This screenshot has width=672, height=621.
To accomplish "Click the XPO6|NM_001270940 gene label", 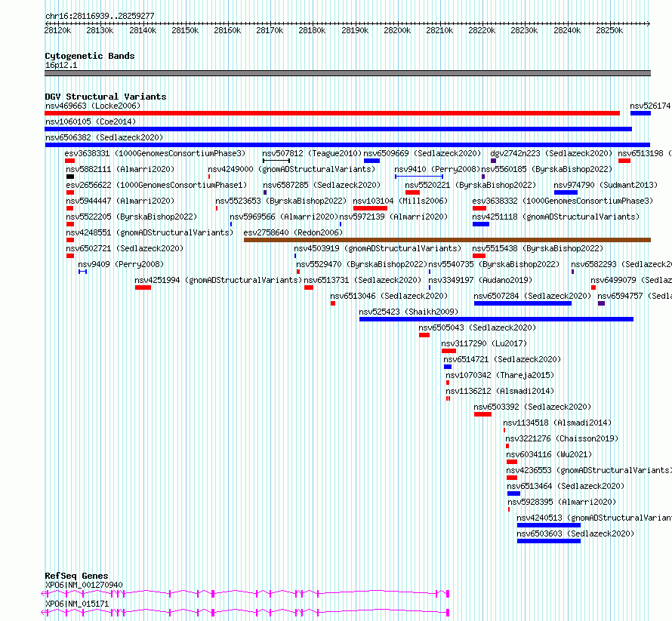I will (x=84, y=585).
